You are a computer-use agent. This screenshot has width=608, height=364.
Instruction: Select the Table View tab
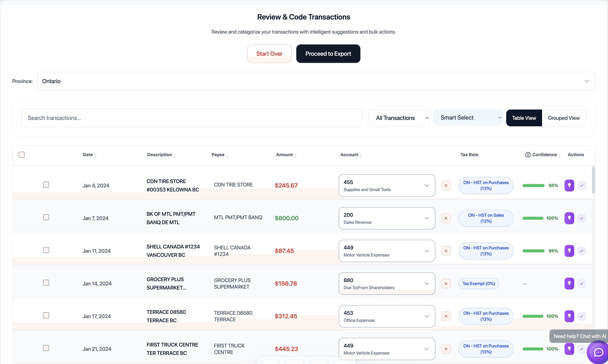click(x=524, y=118)
